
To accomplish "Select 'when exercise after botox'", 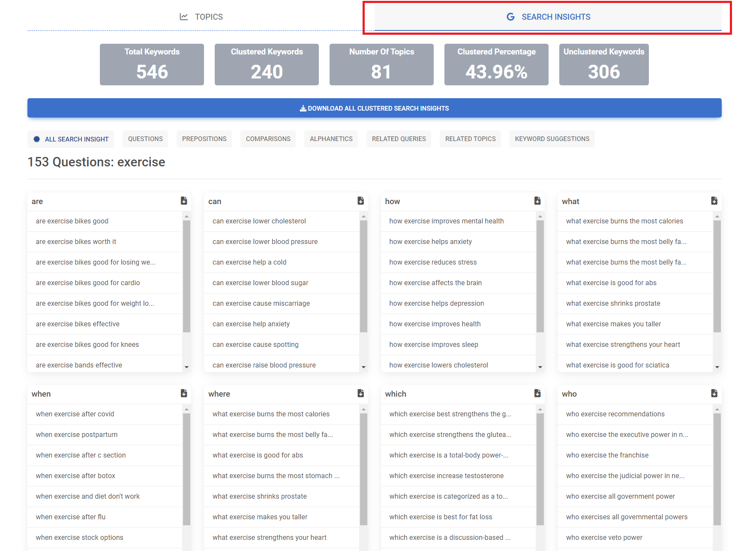I will click(105, 476).
